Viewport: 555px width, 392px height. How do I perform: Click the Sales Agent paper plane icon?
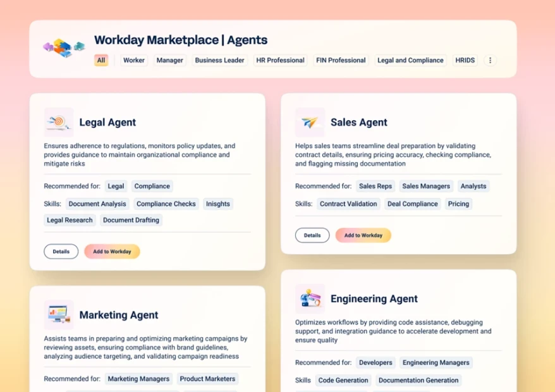click(310, 122)
